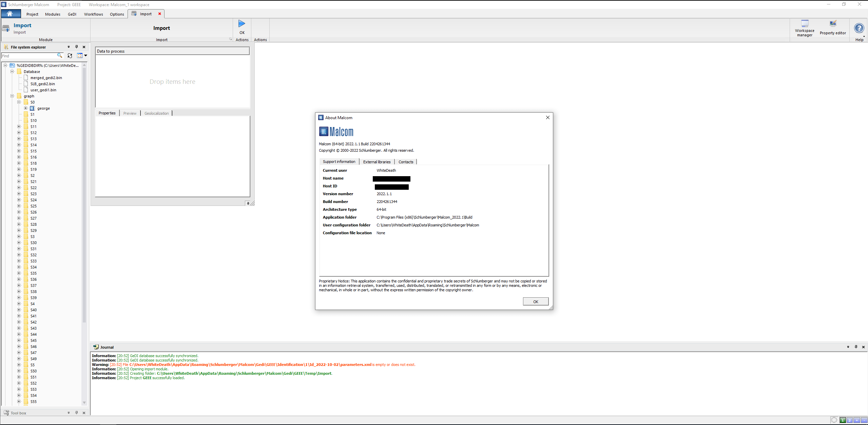The width and height of the screenshot is (868, 425).
Task: Expand the george node
Action: coord(26,108)
